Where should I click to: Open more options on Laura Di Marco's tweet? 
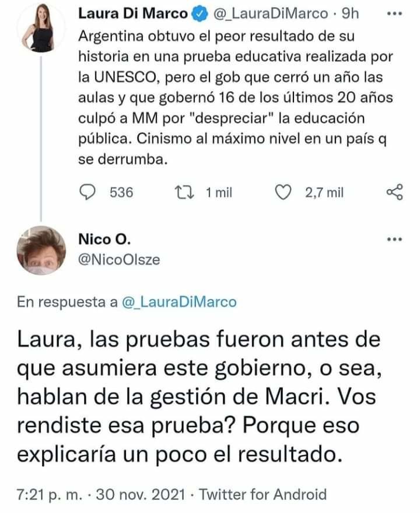click(x=395, y=13)
